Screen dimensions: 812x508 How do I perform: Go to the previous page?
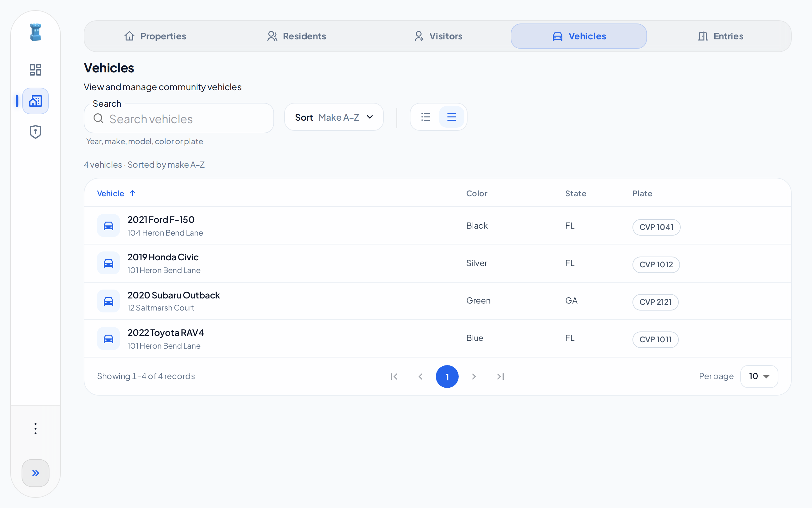(420, 377)
